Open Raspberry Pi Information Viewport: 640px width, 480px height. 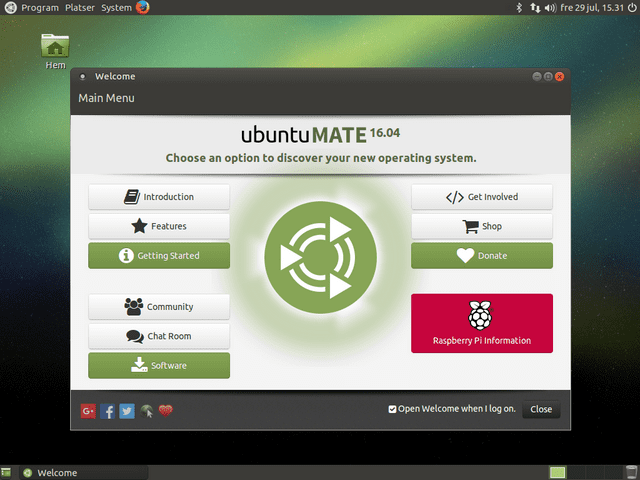coord(482,323)
